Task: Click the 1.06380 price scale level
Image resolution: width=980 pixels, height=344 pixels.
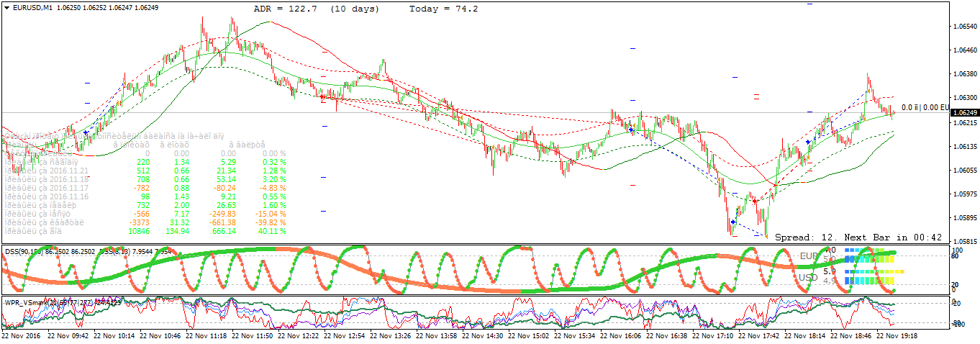Action: (x=964, y=74)
